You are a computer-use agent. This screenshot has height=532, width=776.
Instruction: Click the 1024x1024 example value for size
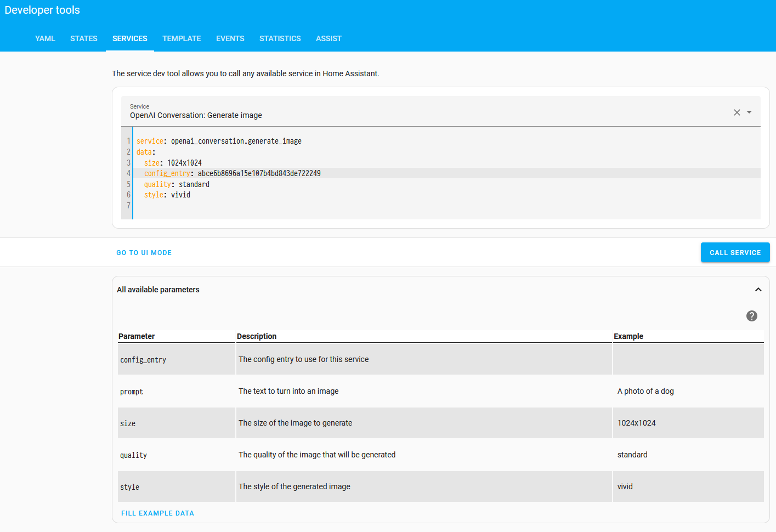[637, 423]
